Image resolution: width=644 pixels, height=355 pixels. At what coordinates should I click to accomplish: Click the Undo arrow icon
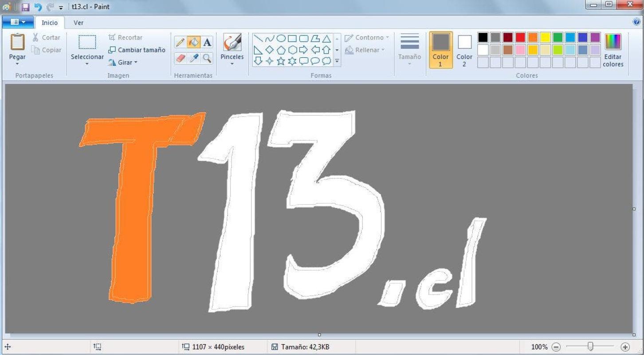38,7
